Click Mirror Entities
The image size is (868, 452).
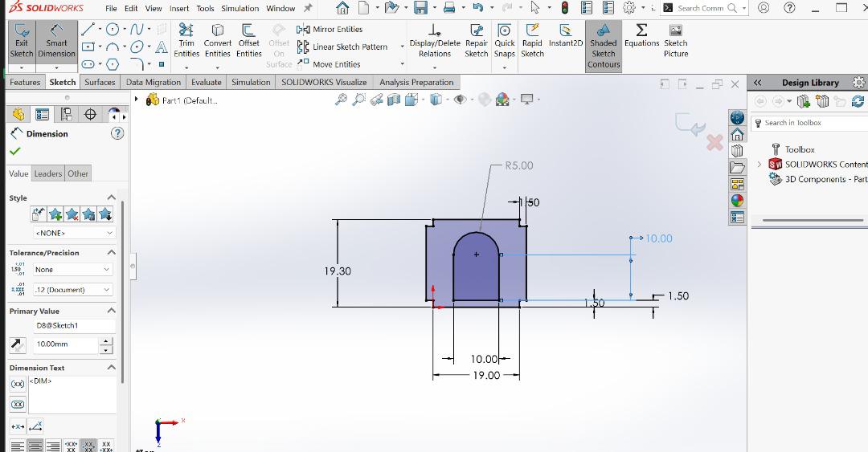point(330,30)
